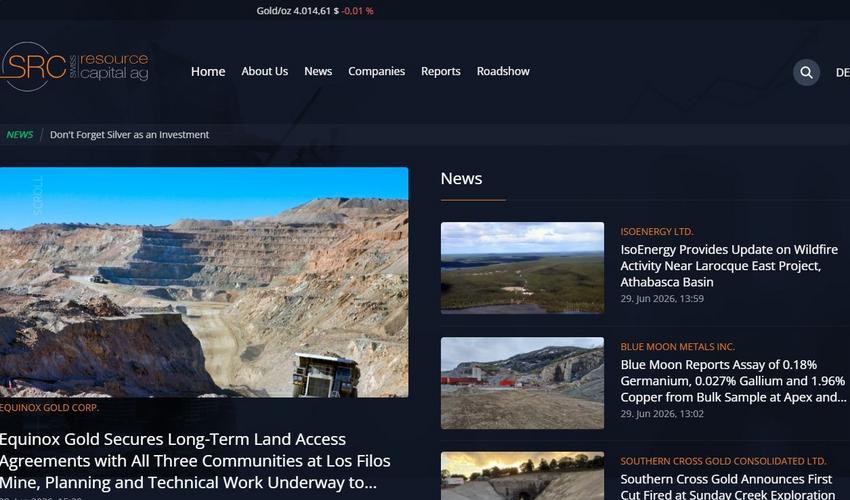Open the Roadshow menu item
Viewport: 850px width, 500px height.
click(x=503, y=72)
